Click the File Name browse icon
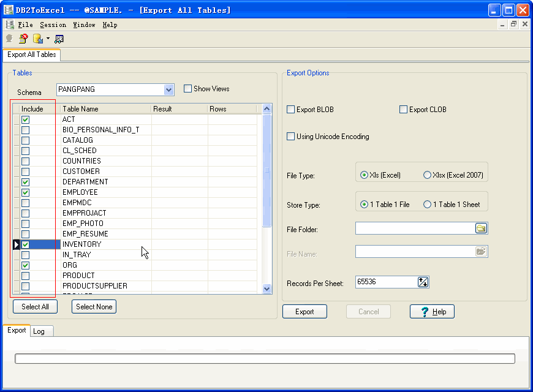Screen dimensions: 533x392 481,252
